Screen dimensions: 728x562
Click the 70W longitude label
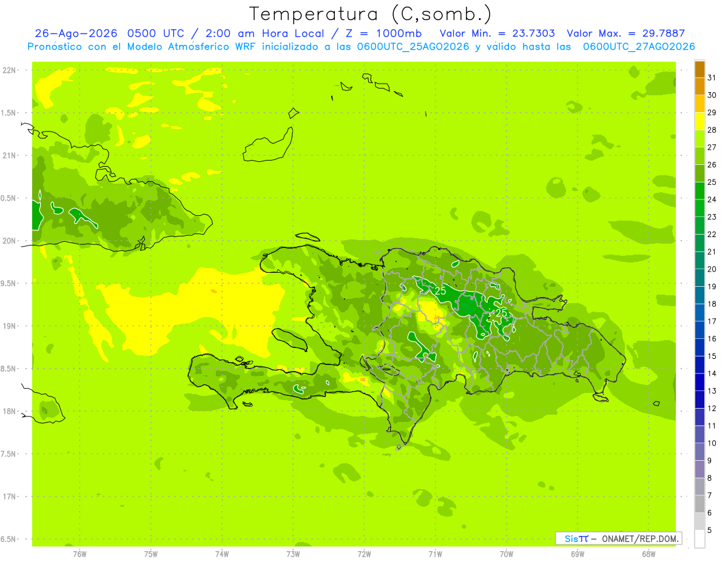click(507, 554)
